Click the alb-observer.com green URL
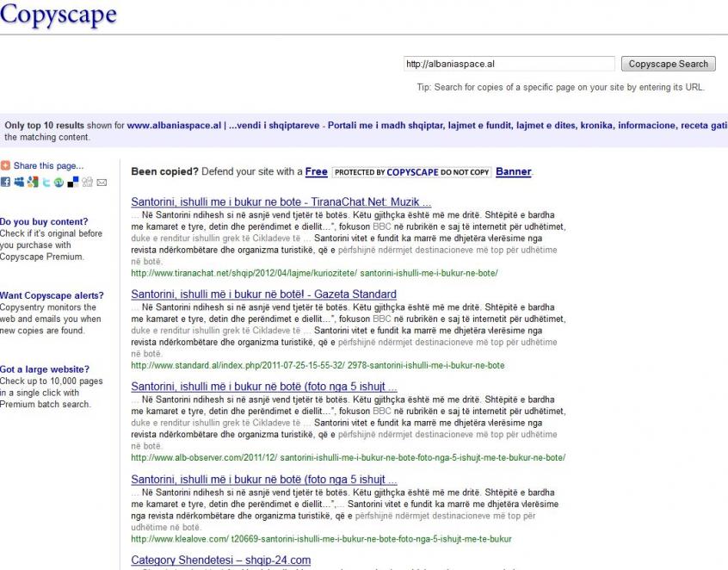 (349, 457)
